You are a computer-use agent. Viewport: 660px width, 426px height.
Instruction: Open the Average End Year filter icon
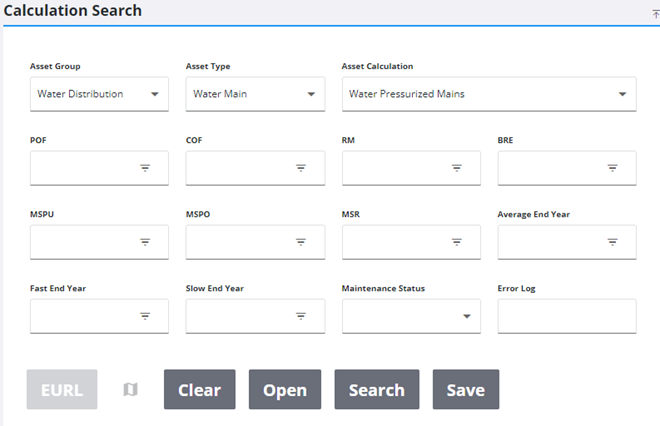click(x=613, y=242)
